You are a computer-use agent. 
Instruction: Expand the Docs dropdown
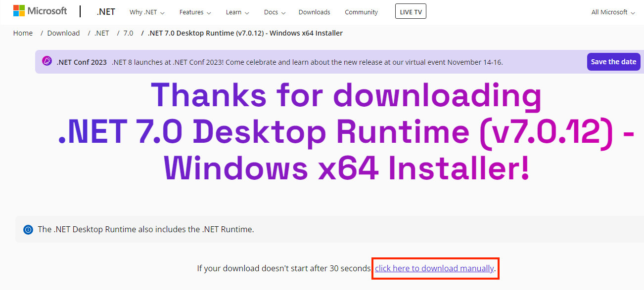pos(274,12)
